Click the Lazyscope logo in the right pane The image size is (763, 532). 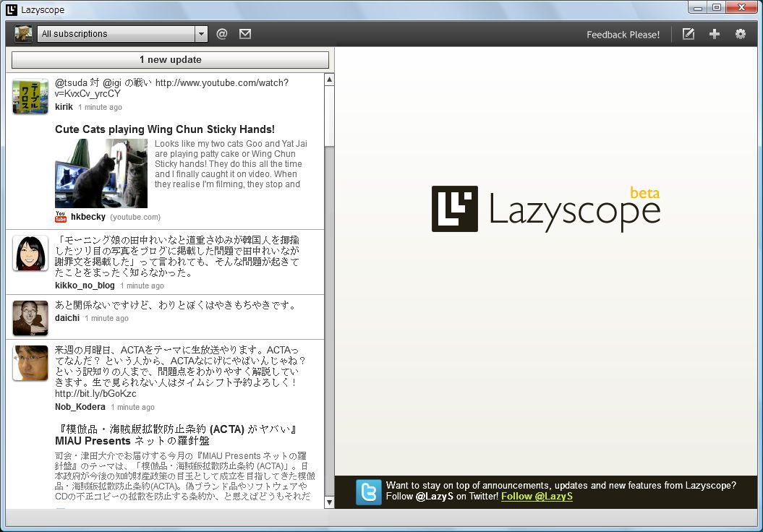545,209
